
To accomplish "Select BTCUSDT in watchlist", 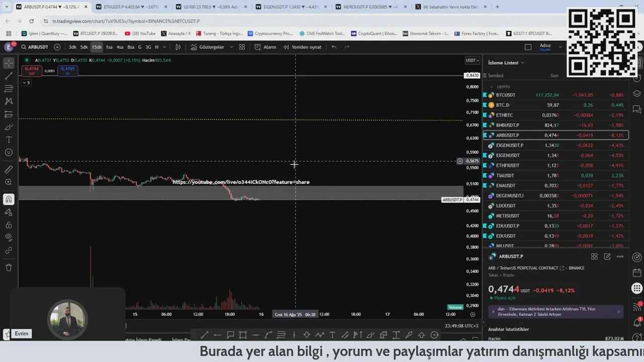I will point(556,95).
